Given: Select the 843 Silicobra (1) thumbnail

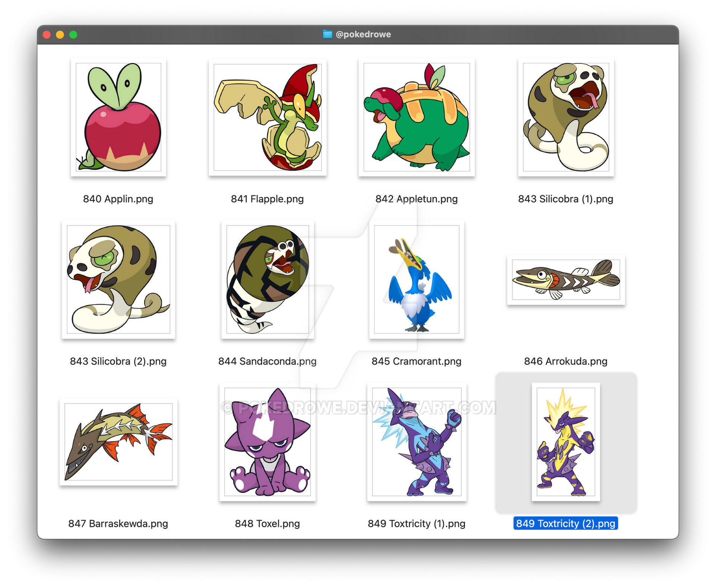Looking at the screenshot, I should [x=566, y=117].
